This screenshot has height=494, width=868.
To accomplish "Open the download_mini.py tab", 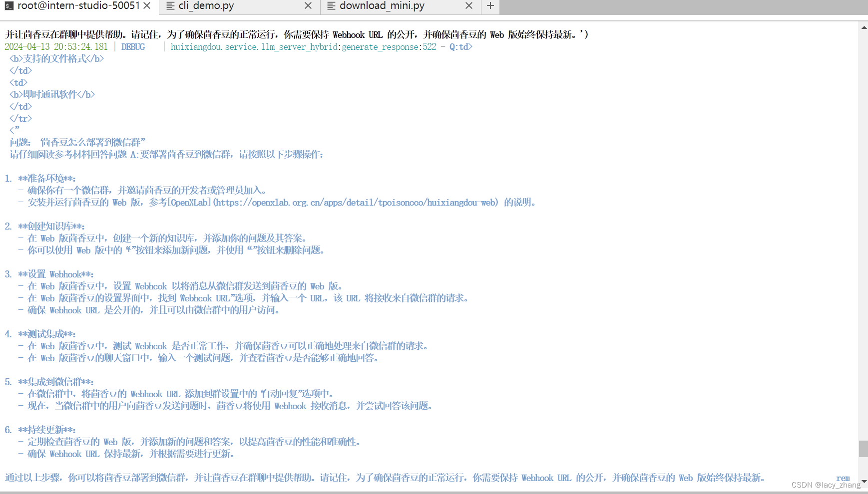I will (382, 6).
